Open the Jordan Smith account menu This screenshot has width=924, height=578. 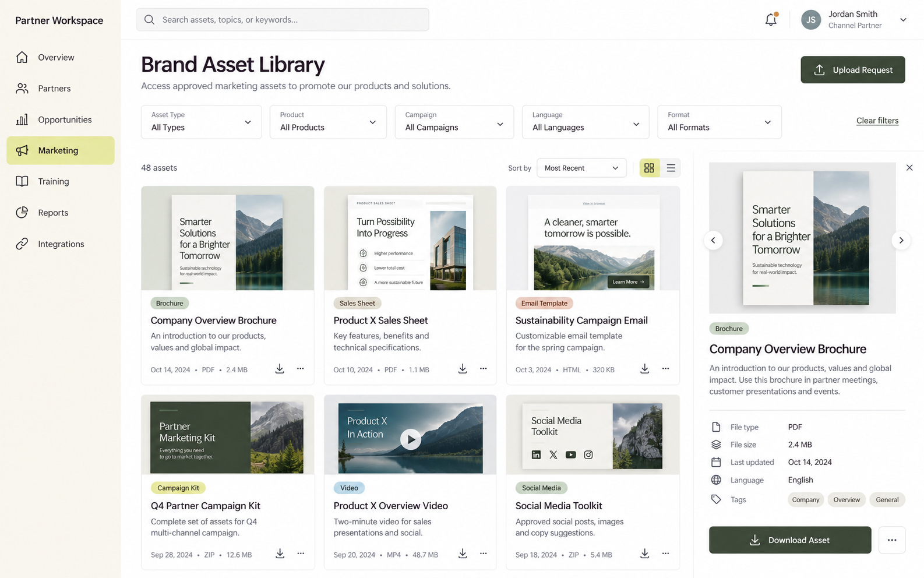(x=854, y=19)
